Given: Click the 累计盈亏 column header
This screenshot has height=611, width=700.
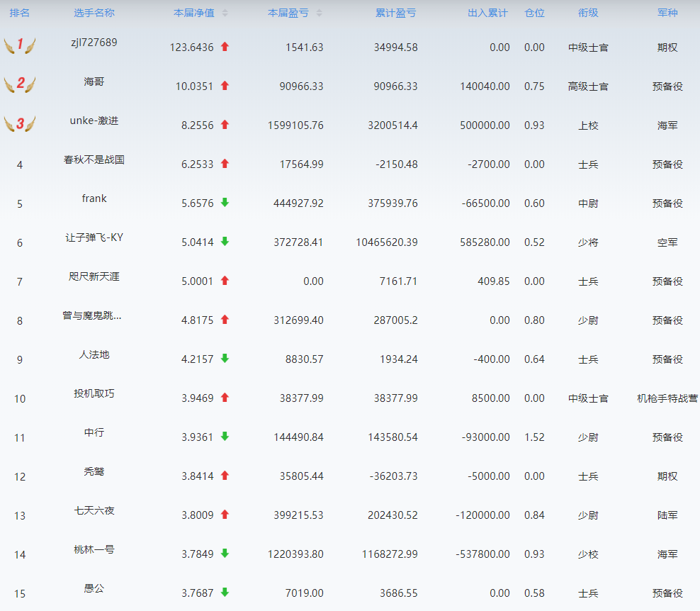Looking at the screenshot, I should tap(396, 13).
